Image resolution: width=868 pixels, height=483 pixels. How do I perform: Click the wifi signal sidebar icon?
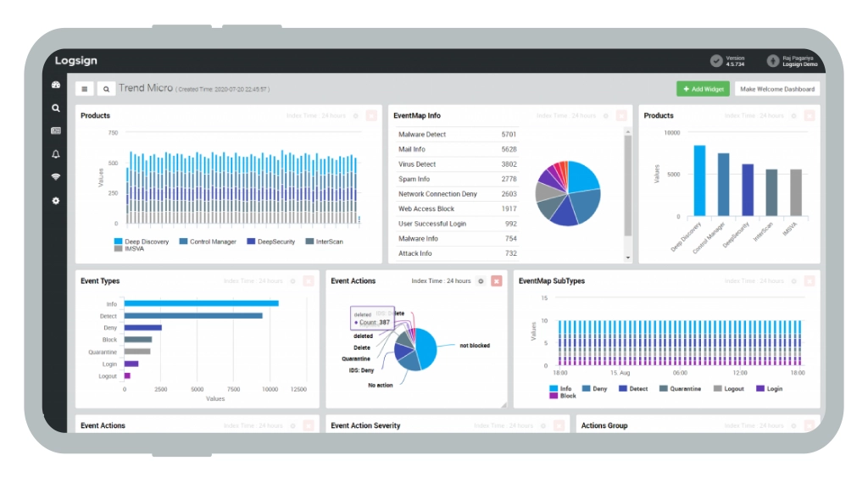click(x=56, y=177)
